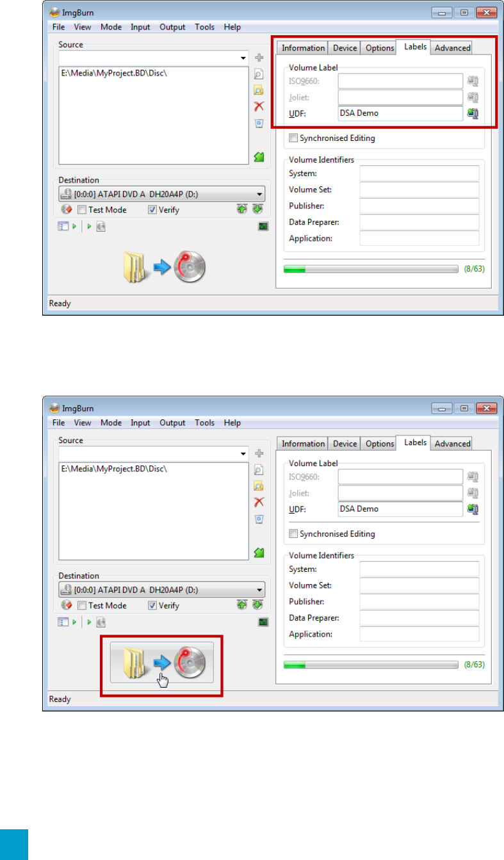Click green down-arrow tray icon in top window
Image resolution: width=504 pixels, height=860 pixels.
point(257,209)
